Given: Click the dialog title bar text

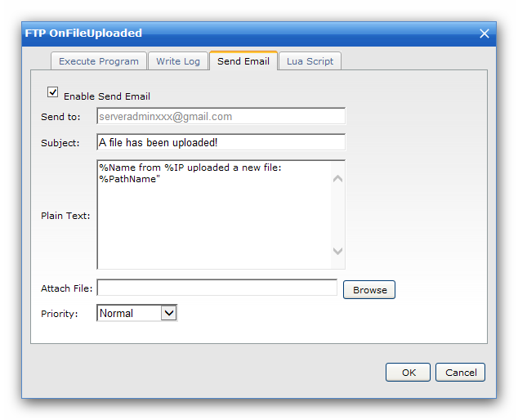Looking at the screenshot, I should click(x=83, y=33).
